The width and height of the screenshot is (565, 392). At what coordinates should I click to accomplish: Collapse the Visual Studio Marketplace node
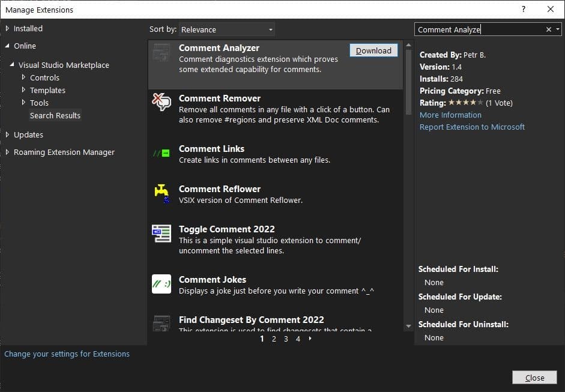[12, 65]
